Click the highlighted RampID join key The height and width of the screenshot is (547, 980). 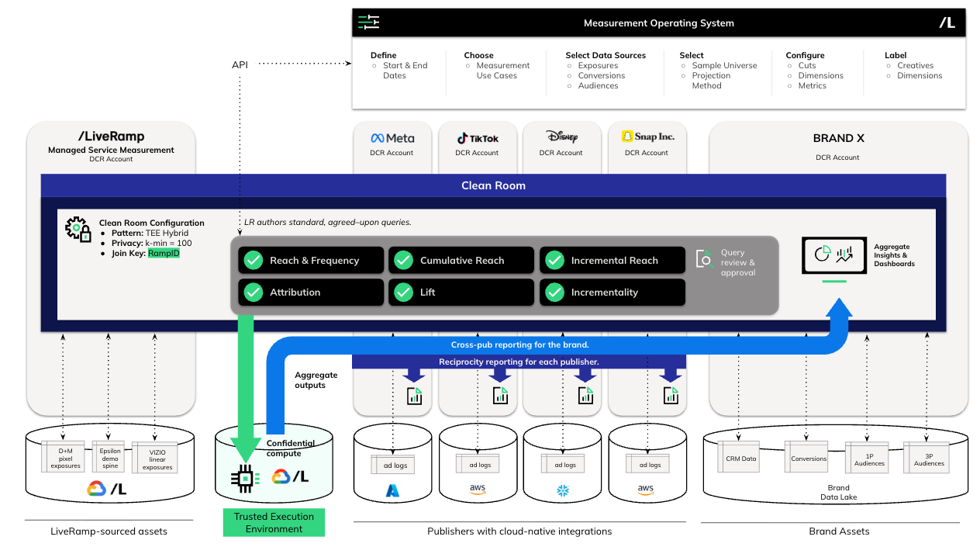[164, 253]
